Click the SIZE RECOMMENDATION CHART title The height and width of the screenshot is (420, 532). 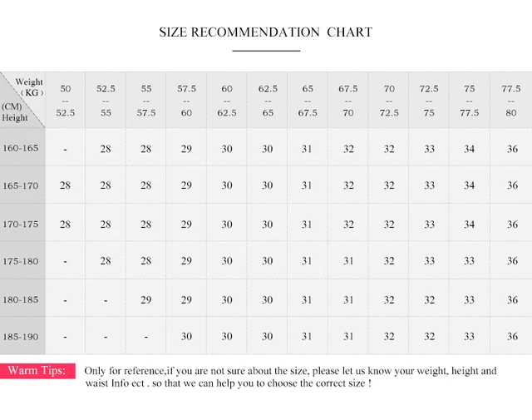266,32
